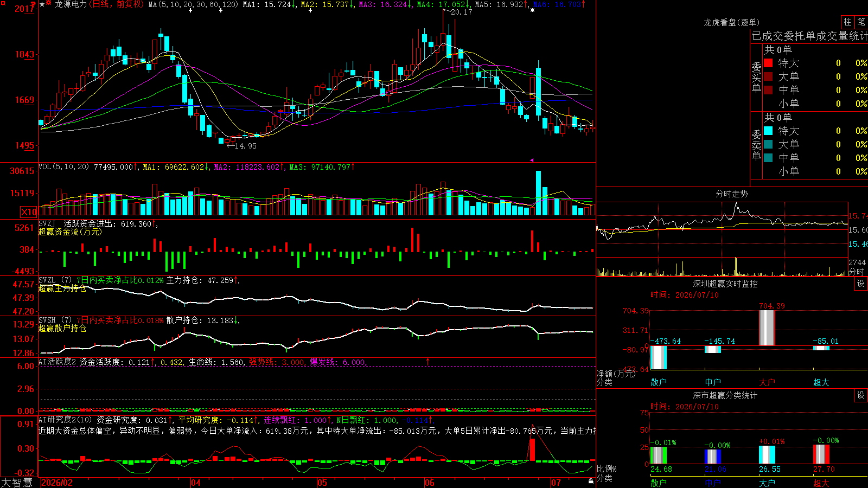Screen dimensions: 868x488
Task: Click the MA(5,10,20,30,60,120) indicator label
Action: tap(193, 4)
